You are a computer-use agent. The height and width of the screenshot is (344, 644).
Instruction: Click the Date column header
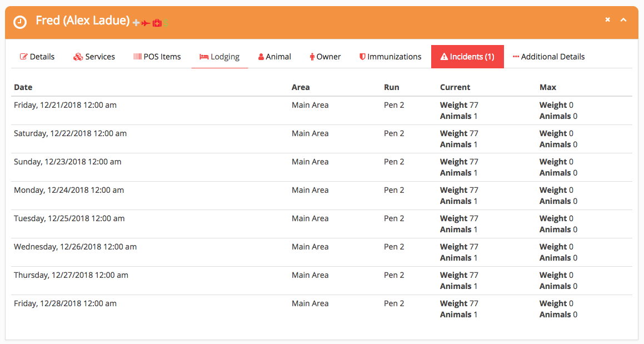[x=23, y=87]
